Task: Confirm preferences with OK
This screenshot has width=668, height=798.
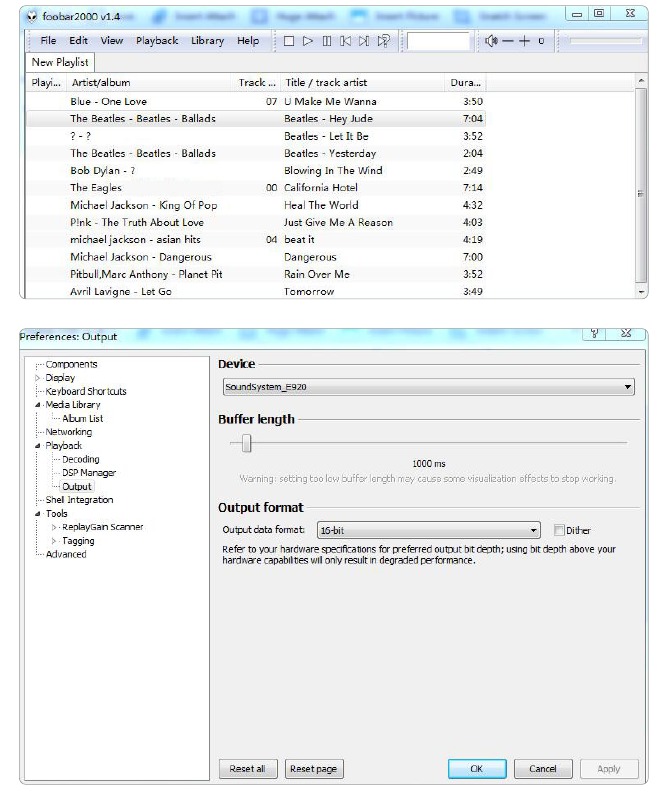Action: pos(477,768)
